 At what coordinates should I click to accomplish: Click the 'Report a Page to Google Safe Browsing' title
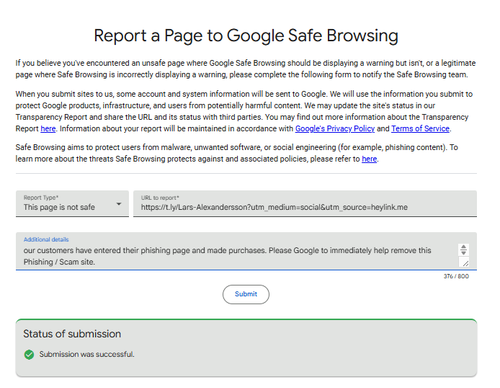click(246, 36)
